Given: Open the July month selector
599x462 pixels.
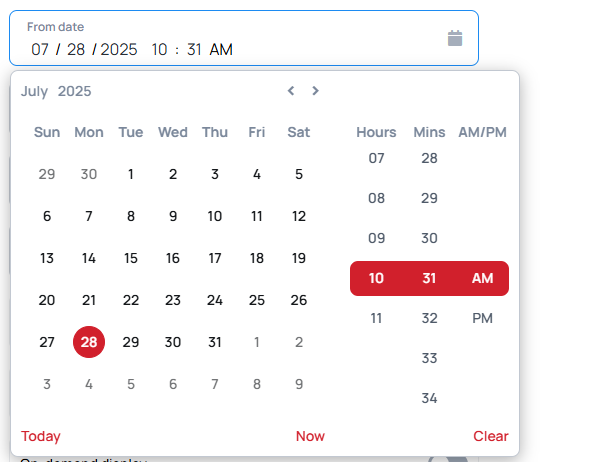Looking at the screenshot, I should click(x=34, y=91).
